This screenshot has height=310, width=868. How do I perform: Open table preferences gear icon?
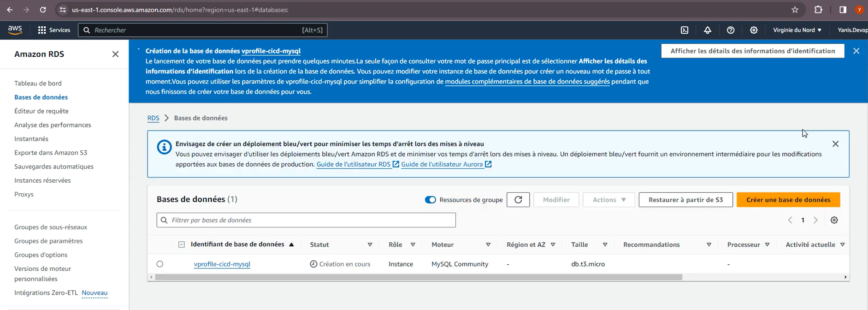point(834,220)
